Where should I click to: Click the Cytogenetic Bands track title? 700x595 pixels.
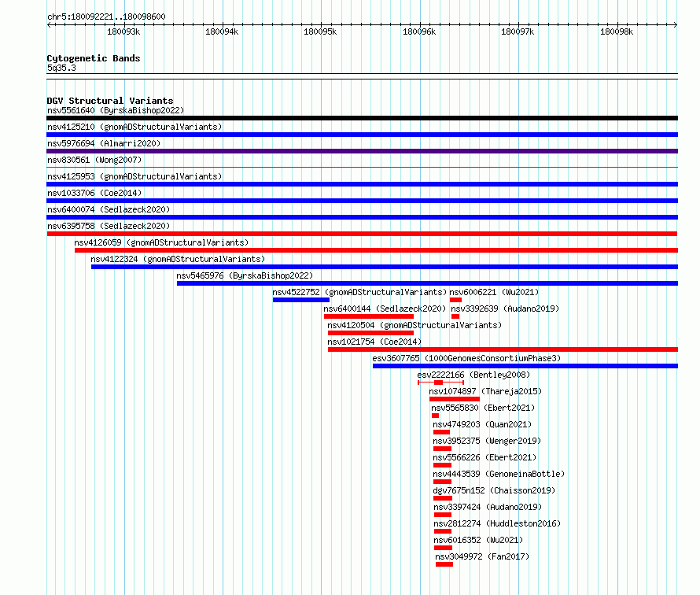point(94,58)
